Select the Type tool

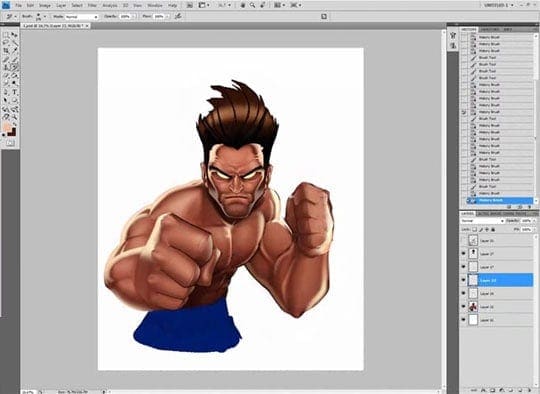[x=14, y=92]
